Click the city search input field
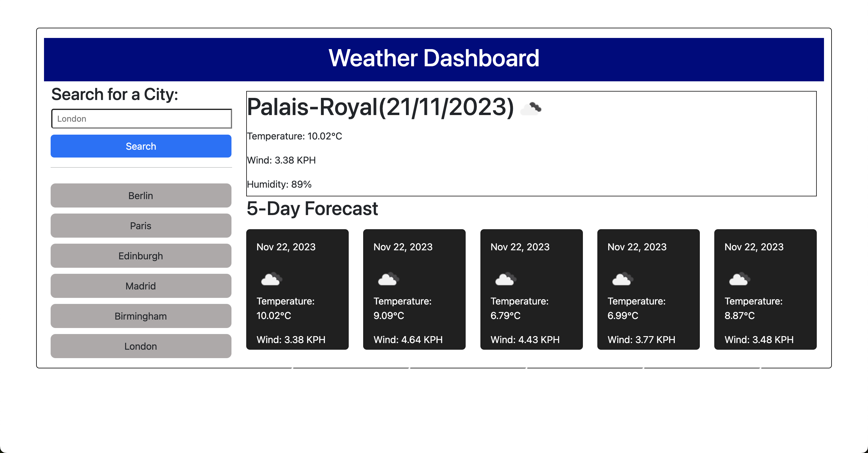 [141, 119]
